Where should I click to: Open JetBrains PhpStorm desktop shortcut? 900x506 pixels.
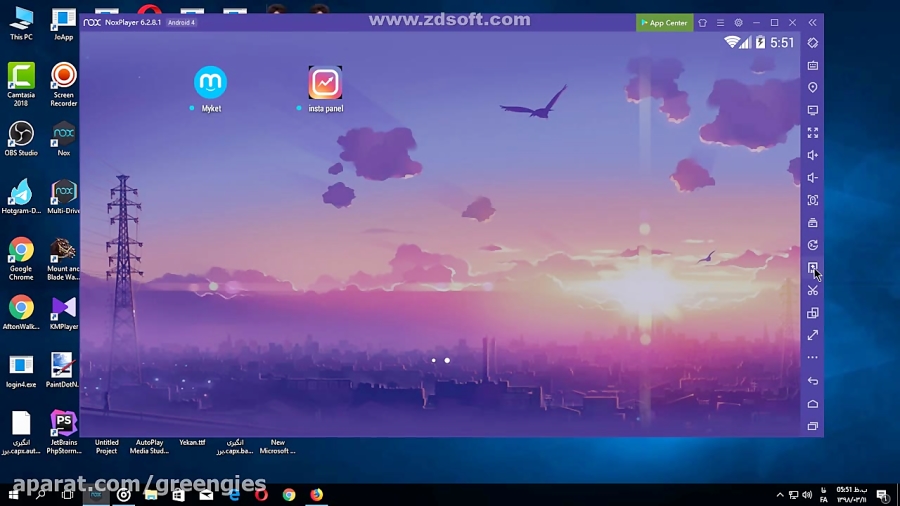click(x=64, y=433)
